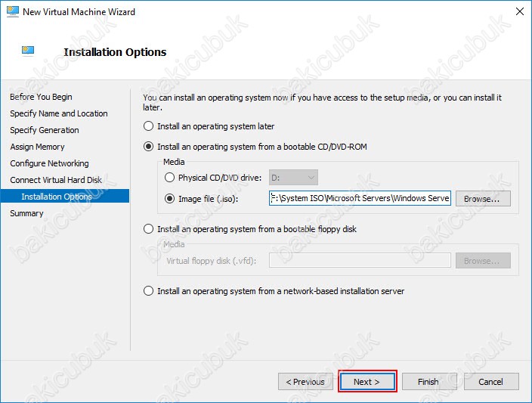Click the Previous button
The height and width of the screenshot is (403, 532).
pos(305,382)
